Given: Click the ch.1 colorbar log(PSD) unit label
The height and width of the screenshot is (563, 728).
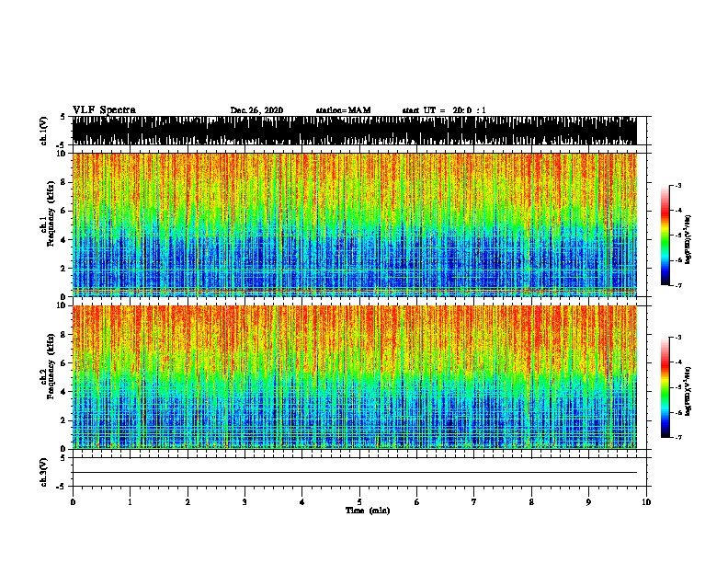Looking at the screenshot, I should click(688, 239).
